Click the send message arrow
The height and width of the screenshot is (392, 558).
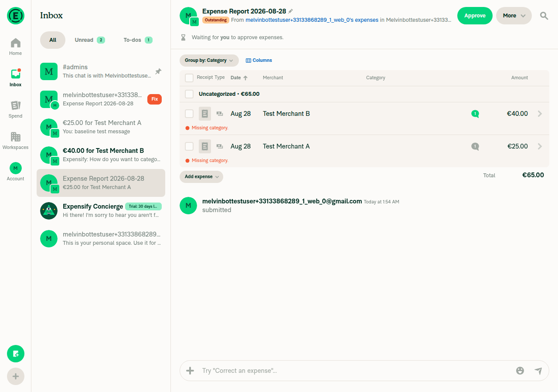coord(538,371)
